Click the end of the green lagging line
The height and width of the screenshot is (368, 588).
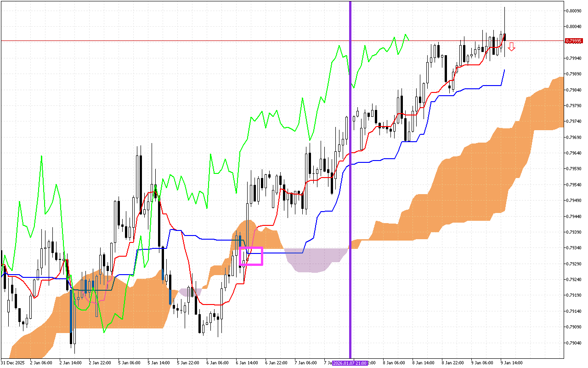pos(408,40)
